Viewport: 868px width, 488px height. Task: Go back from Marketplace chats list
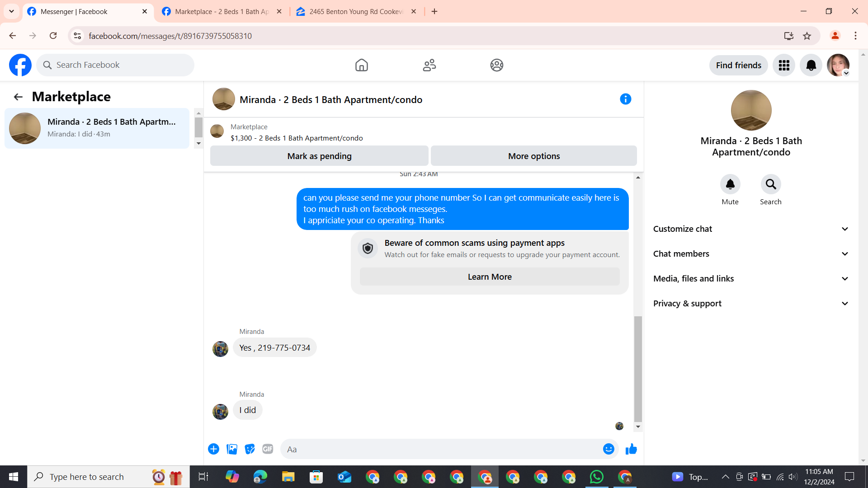18,97
